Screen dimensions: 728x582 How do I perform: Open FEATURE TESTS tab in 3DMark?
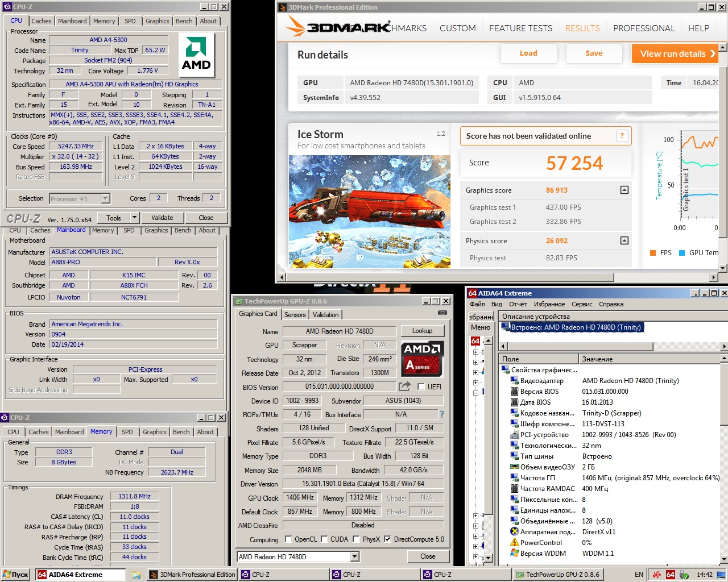520,28
